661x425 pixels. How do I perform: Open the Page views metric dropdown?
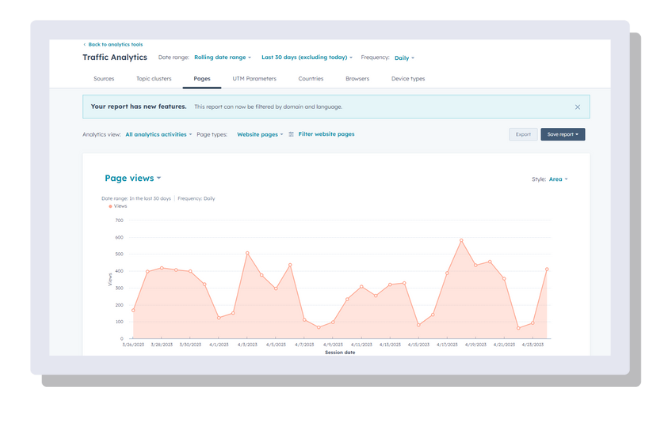pos(133,178)
